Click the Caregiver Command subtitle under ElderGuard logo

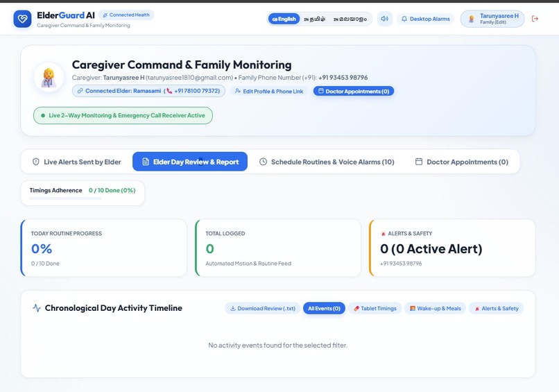[x=83, y=26]
